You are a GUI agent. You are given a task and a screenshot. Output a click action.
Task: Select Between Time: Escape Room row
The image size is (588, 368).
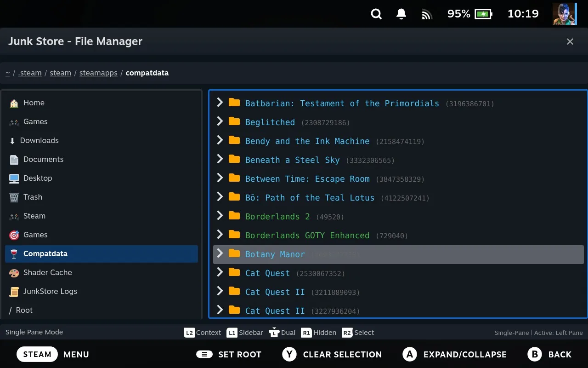coord(398,178)
